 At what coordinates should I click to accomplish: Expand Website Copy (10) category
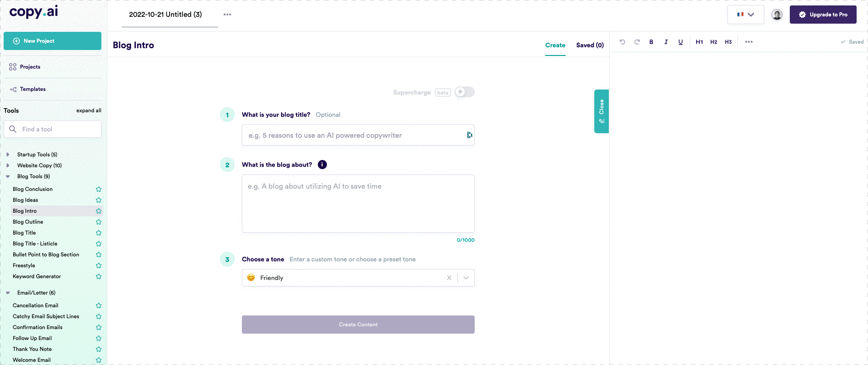pos(8,165)
